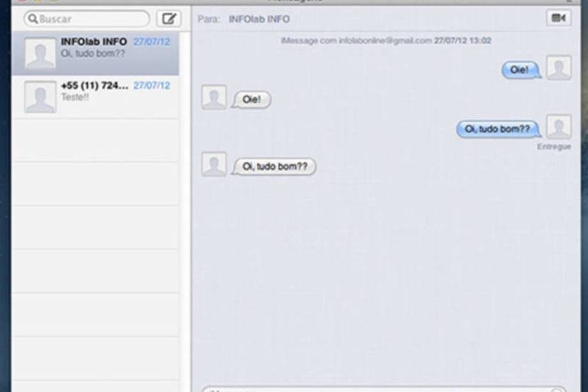Click the 27/07/12 date on INFOlab row
The image size is (588, 392).
click(151, 42)
